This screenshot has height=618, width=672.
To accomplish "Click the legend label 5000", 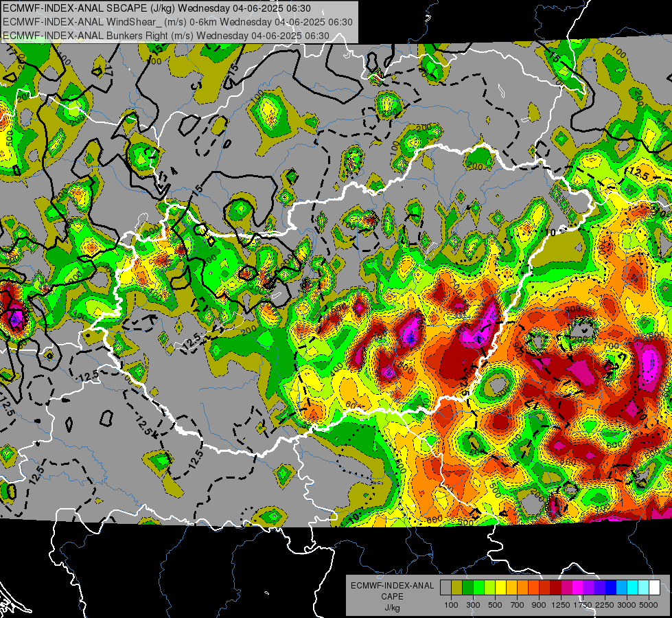I will 648,605.
